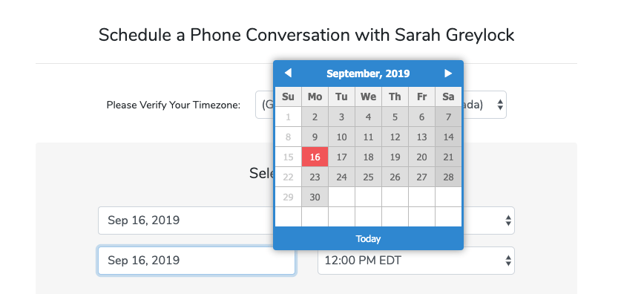Image resolution: width=644 pixels, height=294 pixels.
Task: Select September 25 in the calendar
Action: [369, 177]
